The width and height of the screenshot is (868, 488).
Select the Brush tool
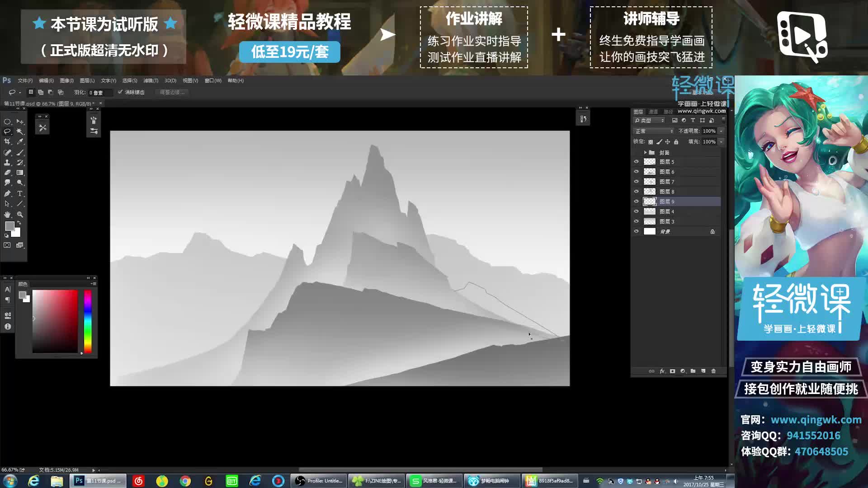pyautogui.click(x=20, y=153)
